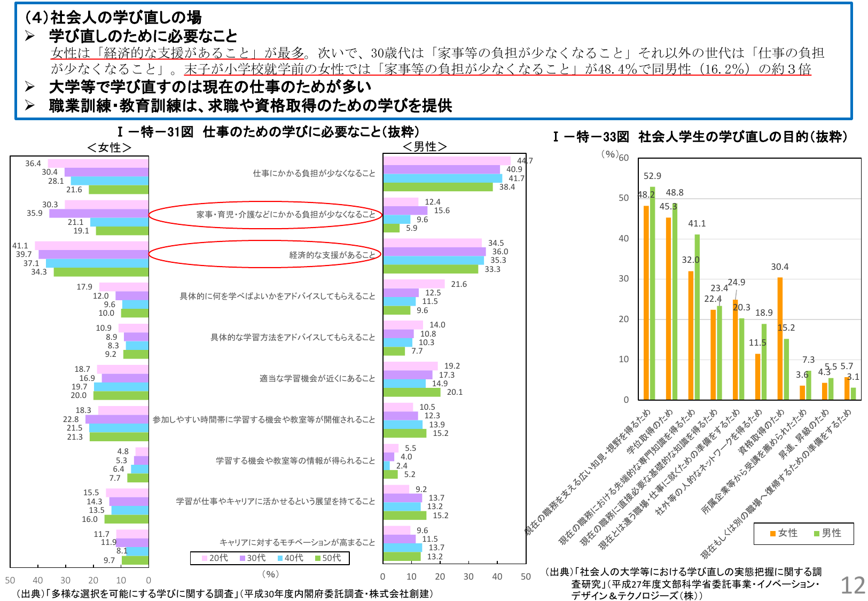Click the arrow bullet before 学び直しのために必要なこと
Image resolution: width=868 pixels, height=601 pixels.
(30, 36)
